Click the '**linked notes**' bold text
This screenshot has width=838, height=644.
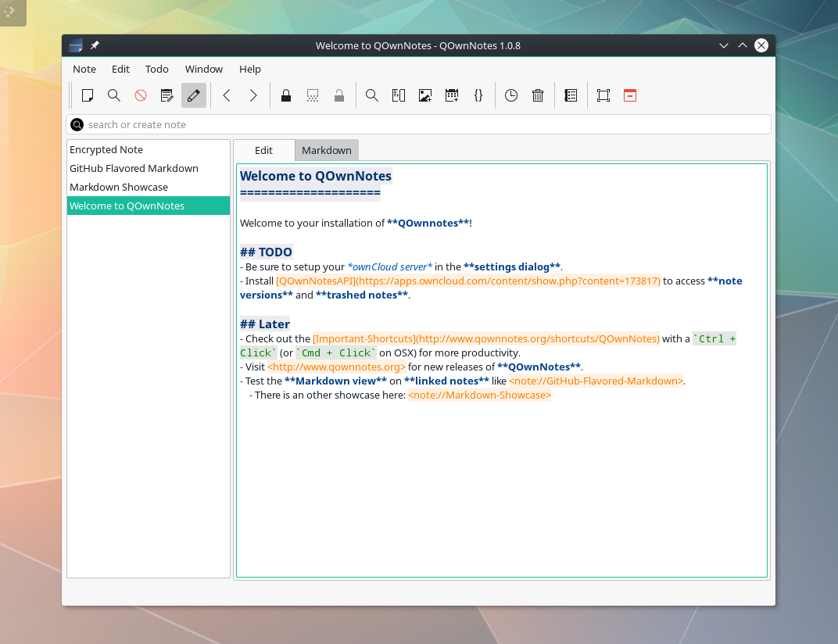pyautogui.click(x=446, y=381)
